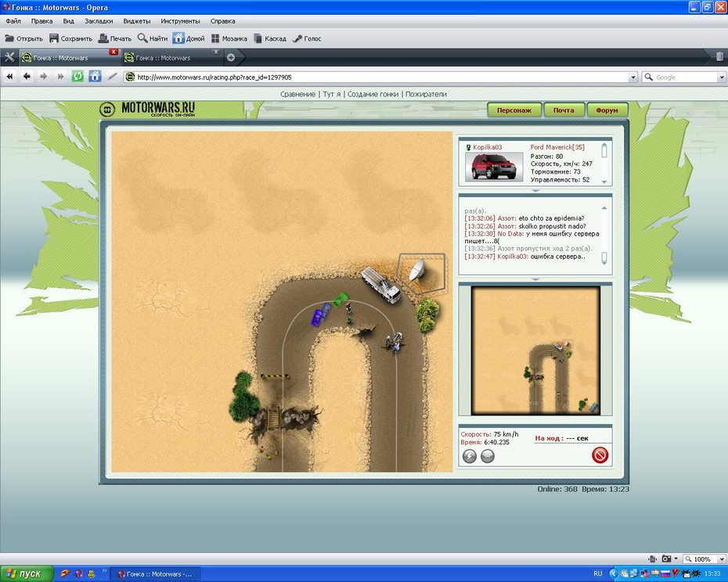Open the Вид menu
Image resolution: width=728 pixels, height=582 pixels.
click(68, 21)
